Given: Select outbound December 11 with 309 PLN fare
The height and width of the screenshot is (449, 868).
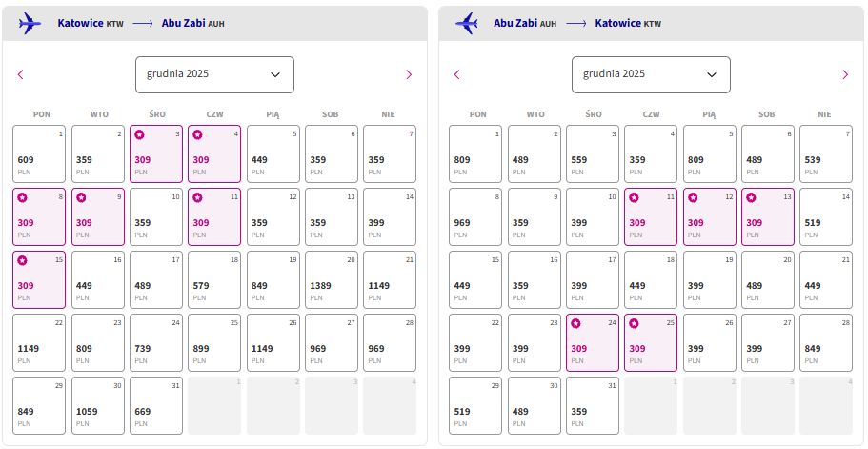Looking at the screenshot, I should [214, 217].
